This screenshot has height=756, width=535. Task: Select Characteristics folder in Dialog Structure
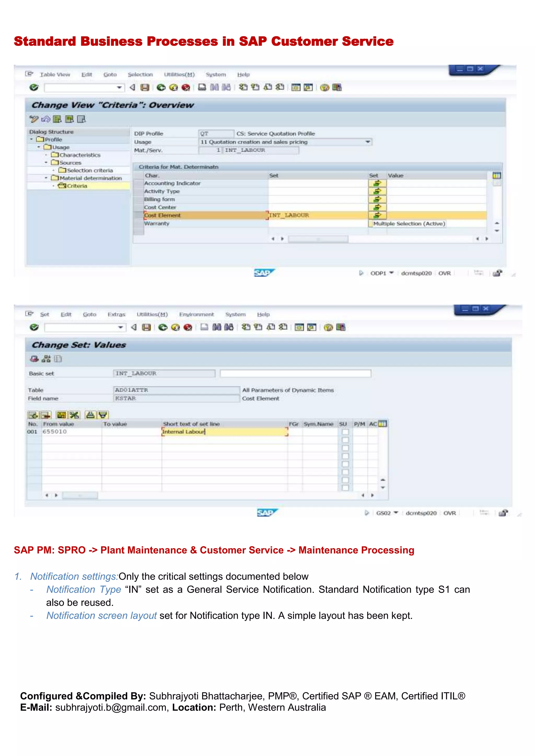coord(76,155)
